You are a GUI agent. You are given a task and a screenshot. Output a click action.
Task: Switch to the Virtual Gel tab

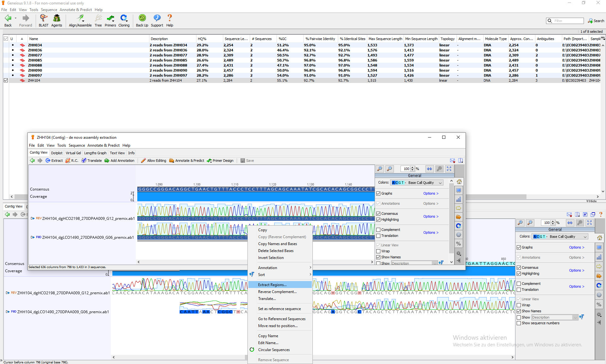[73, 153]
